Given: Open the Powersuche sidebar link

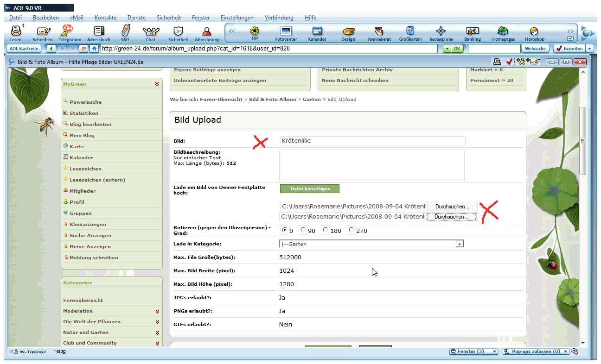Looking at the screenshot, I should click(85, 102).
